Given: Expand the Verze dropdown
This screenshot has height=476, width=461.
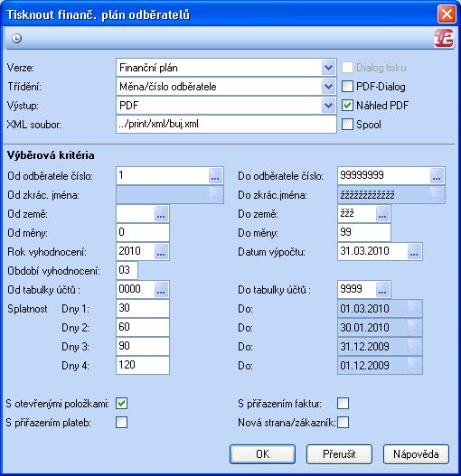Looking at the screenshot, I should 328,68.
